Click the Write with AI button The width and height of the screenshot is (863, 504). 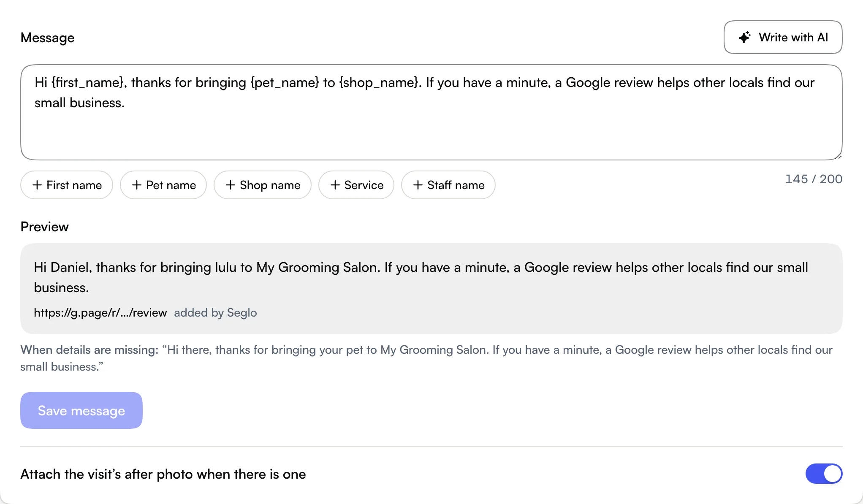[x=783, y=37]
